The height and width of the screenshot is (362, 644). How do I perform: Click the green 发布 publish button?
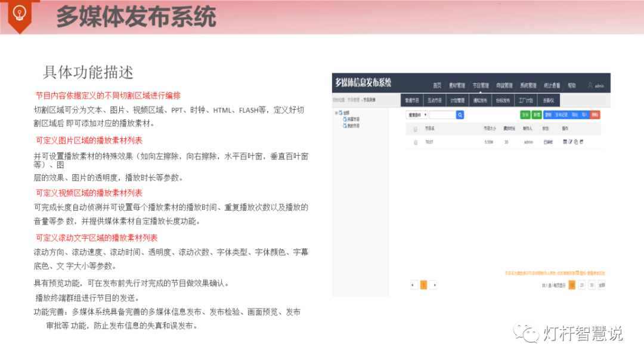524,115
